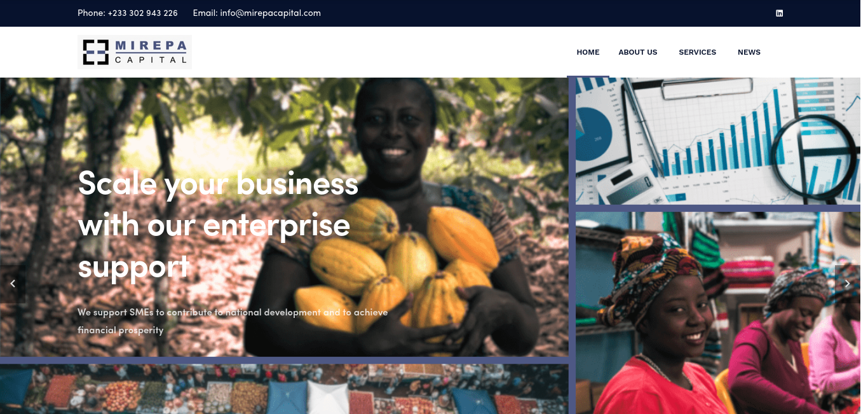This screenshot has height=414, width=868.
Task: Click the woman holding cocoa pods photo
Action: coord(284,217)
